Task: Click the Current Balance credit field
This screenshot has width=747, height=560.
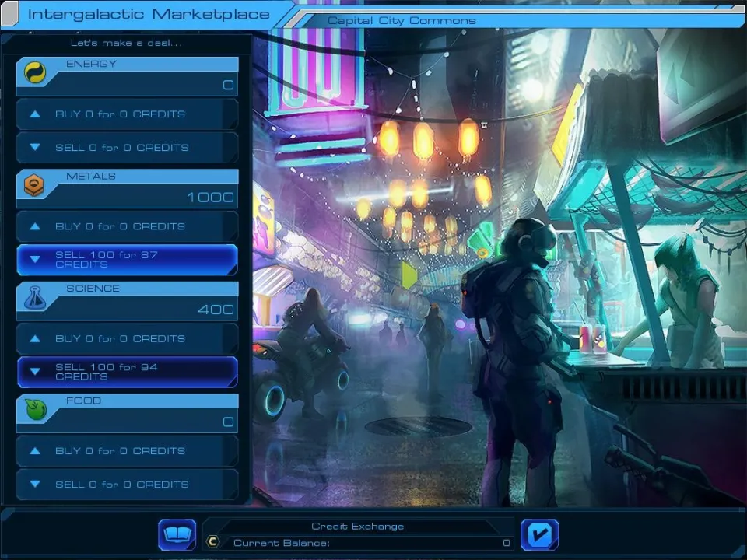Action: coord(366,543)
